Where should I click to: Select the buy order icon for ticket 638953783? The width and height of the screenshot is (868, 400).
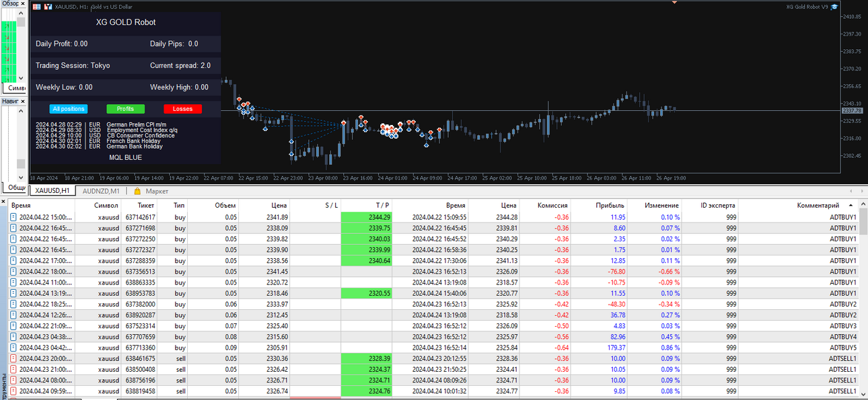click(x=13, y=293)
